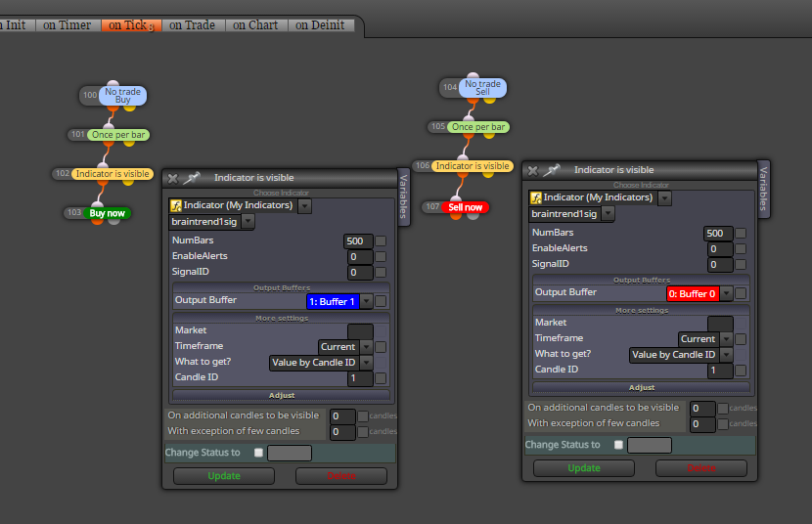The width and height of the screenshot is (812, 524).
Task: Select the Buy now block 103
Action: coord(108,213)
